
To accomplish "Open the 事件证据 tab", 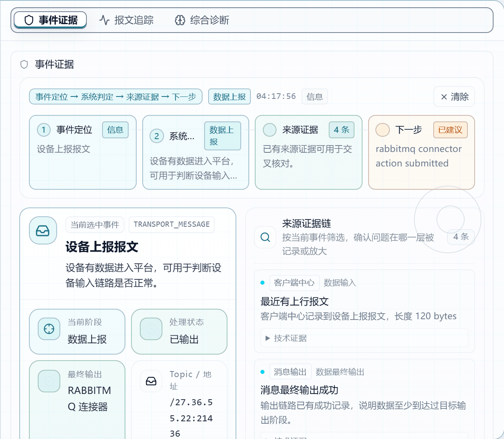I will (x=50, y=20).
